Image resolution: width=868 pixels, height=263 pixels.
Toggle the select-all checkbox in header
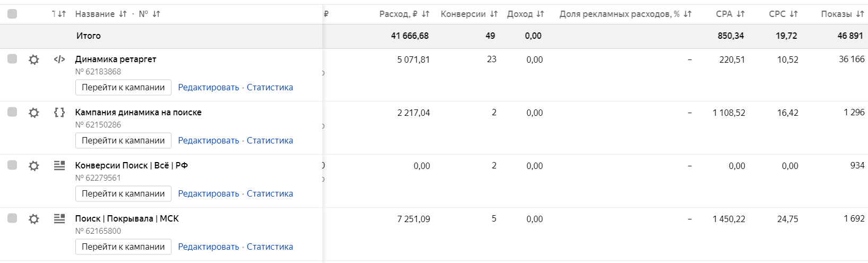click(12, 14)
